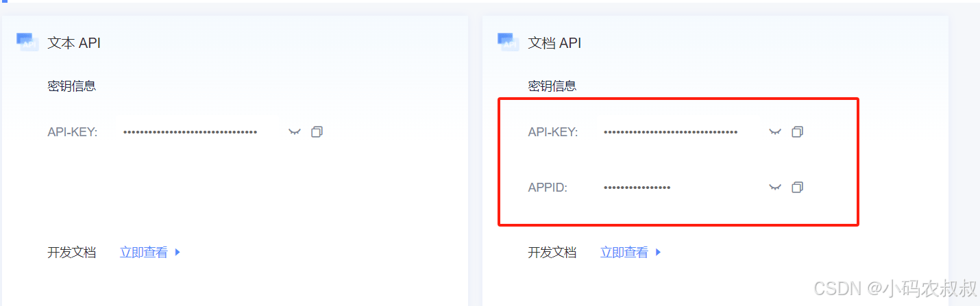Reveal the 文档 API card's API-KEY with eye icon
This screenshot has height=306, width=980.
(775, 132)
